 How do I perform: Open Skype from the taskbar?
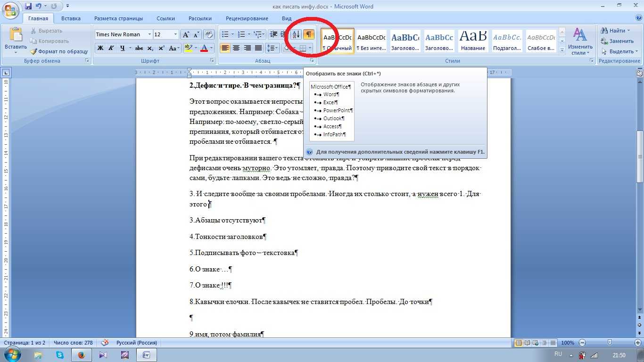pos(59,355)
